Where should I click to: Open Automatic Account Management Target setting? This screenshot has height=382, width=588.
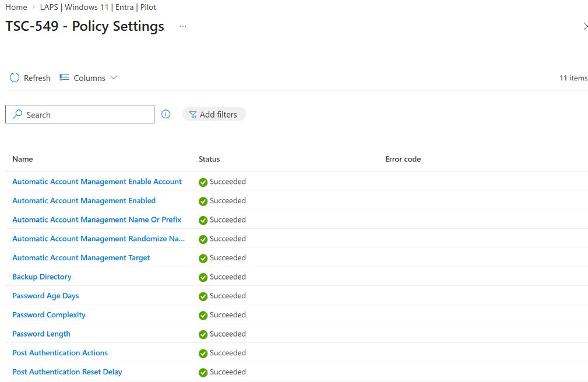coord(81,258)
